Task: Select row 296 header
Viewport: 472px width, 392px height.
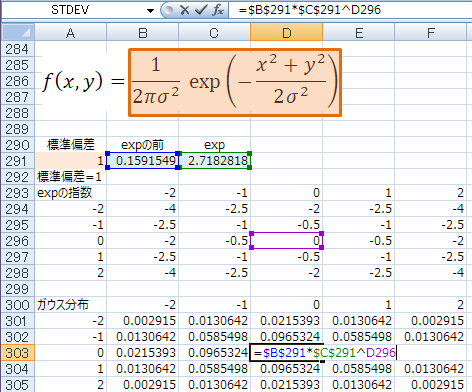Action: click(x=18, y=241)
